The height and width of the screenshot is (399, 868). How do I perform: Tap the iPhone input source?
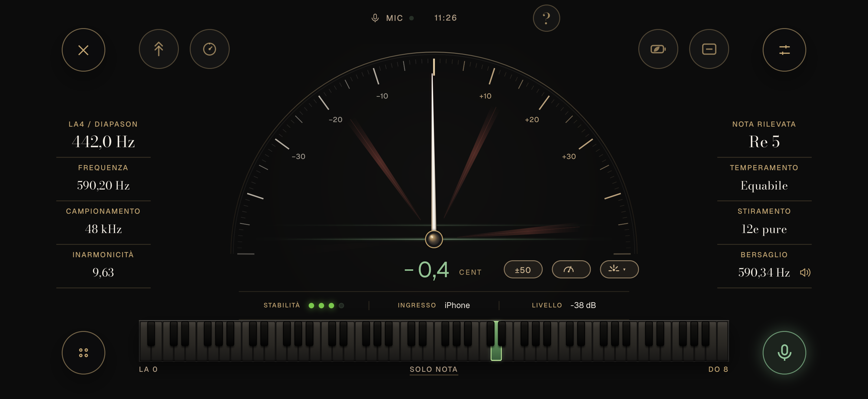457,305
